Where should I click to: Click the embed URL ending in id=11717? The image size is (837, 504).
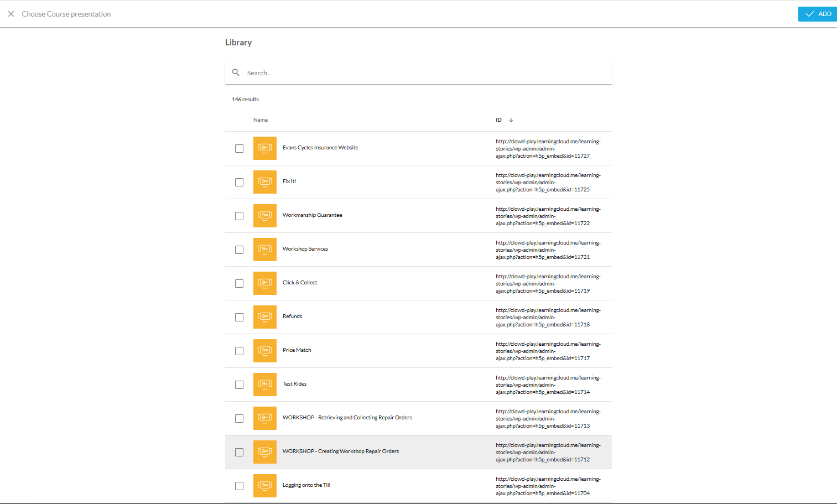tap(548, 351)
